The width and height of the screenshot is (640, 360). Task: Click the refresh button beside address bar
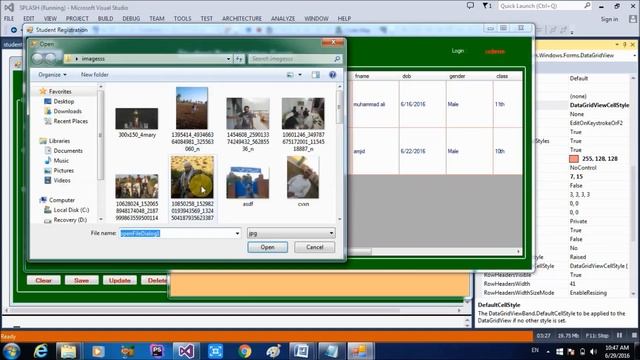pos(239,59)
